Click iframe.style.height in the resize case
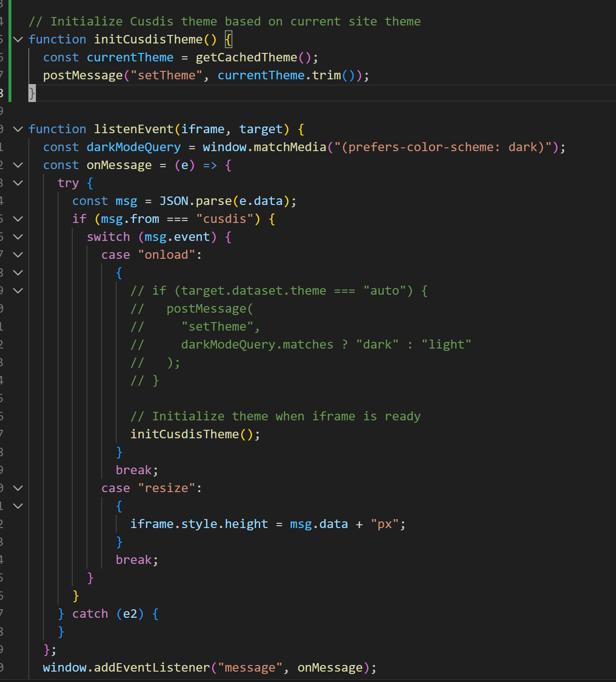 pos(199,524)
